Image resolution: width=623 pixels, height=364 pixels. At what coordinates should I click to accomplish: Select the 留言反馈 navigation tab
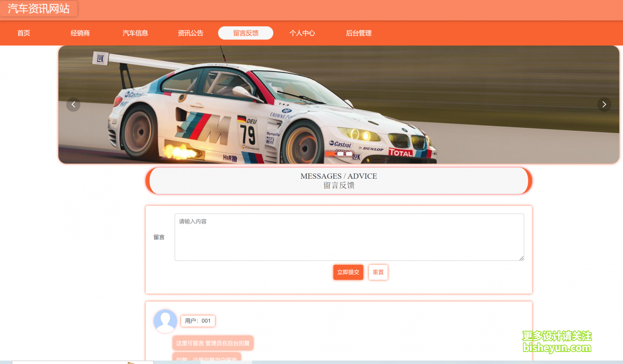(x=246, y=33)
